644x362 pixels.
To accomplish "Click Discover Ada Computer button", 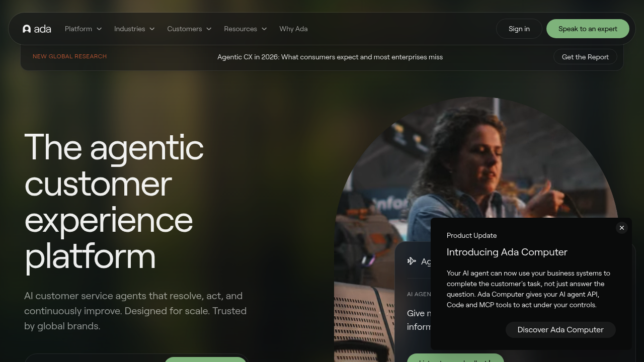I will point(560,330).
